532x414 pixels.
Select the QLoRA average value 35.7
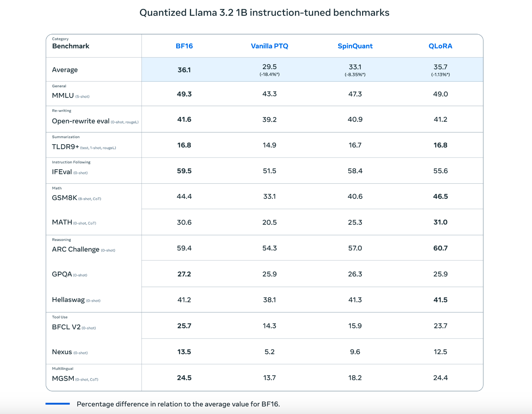pyautogui.click(x=440, y=67)
